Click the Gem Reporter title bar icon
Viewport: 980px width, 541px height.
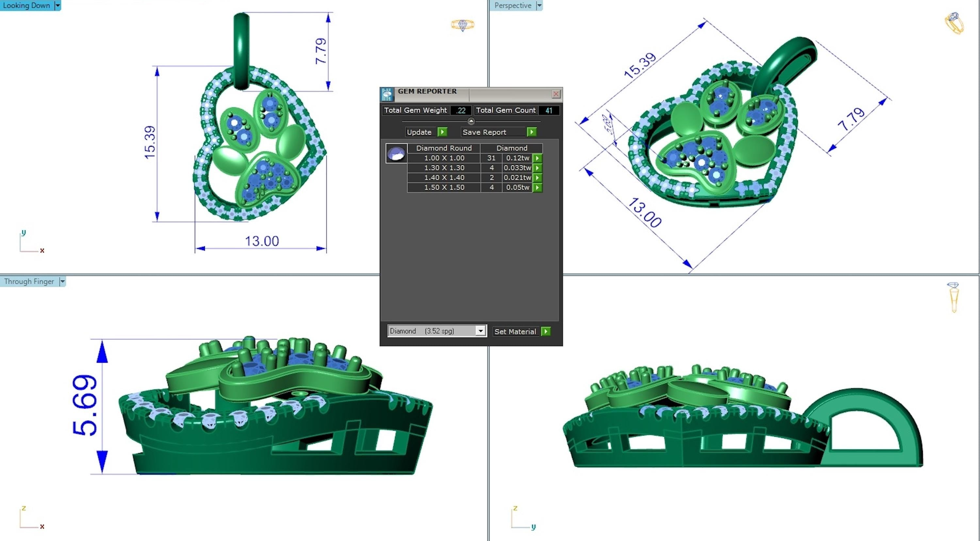tap(386, 94)
